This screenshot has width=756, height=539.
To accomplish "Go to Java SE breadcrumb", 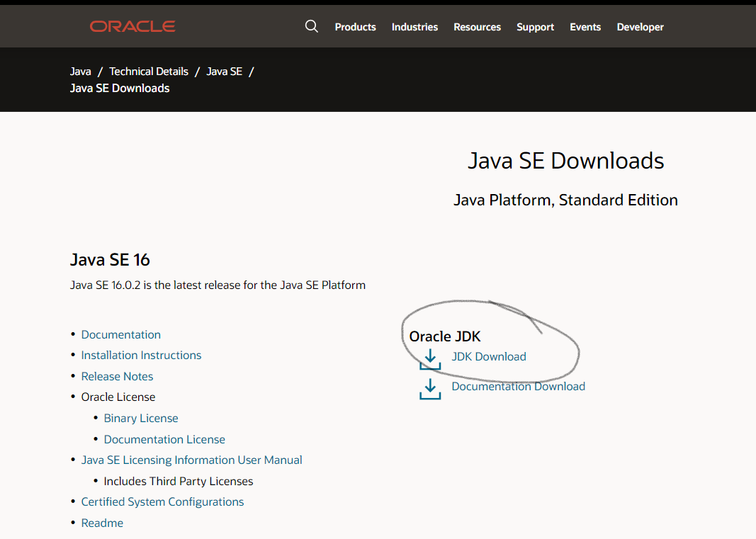I will click(224, 72).
